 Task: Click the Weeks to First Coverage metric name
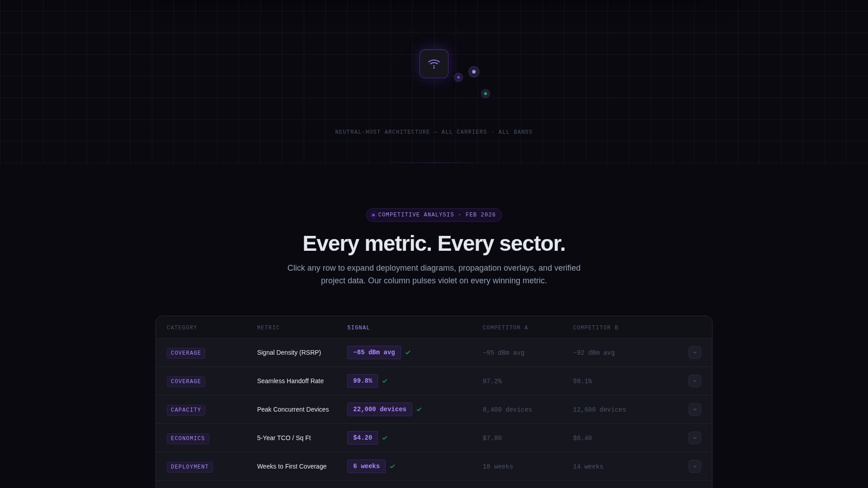click(x=292, y=466)
